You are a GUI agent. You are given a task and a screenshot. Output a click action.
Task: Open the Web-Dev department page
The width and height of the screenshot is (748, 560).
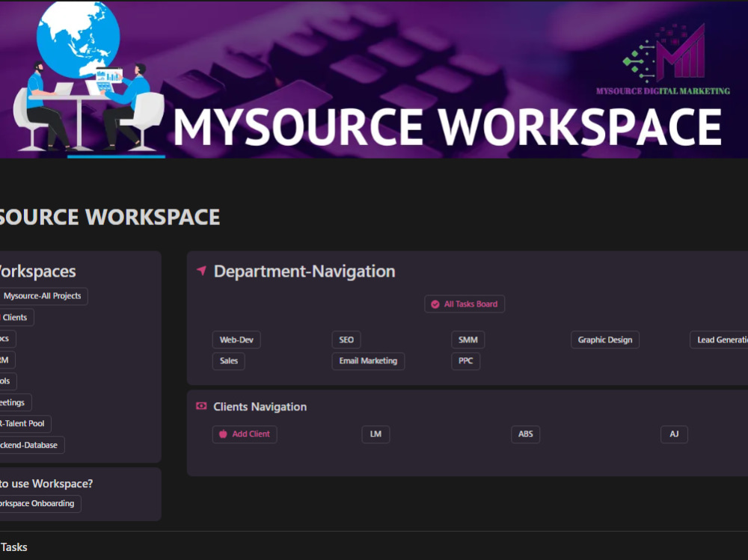[236, 340]
